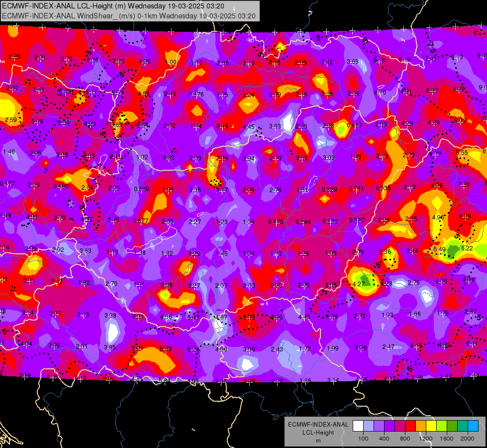This screenshot has width=487, height=448.
Task: Click the value 4.96 on the yellow ridge
Action: [438, 217]
